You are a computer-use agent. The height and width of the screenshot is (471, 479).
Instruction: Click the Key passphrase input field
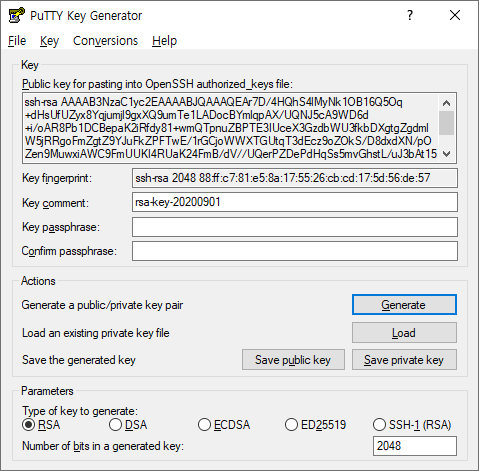[295, 227]
